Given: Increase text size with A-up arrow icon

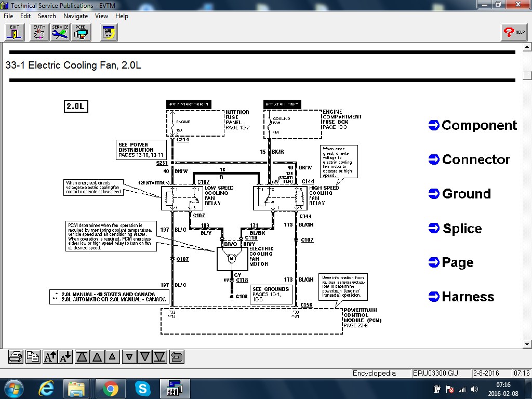Looking at the screenshot, I should click(50, 356).
